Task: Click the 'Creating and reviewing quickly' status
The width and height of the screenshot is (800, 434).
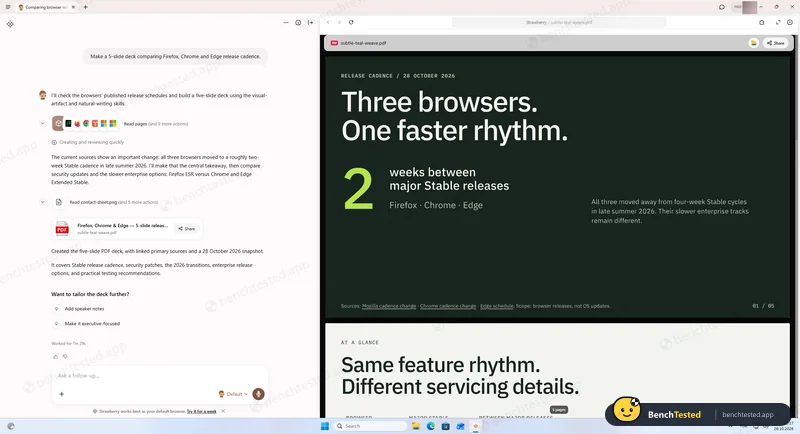Action: coord(88,142)
